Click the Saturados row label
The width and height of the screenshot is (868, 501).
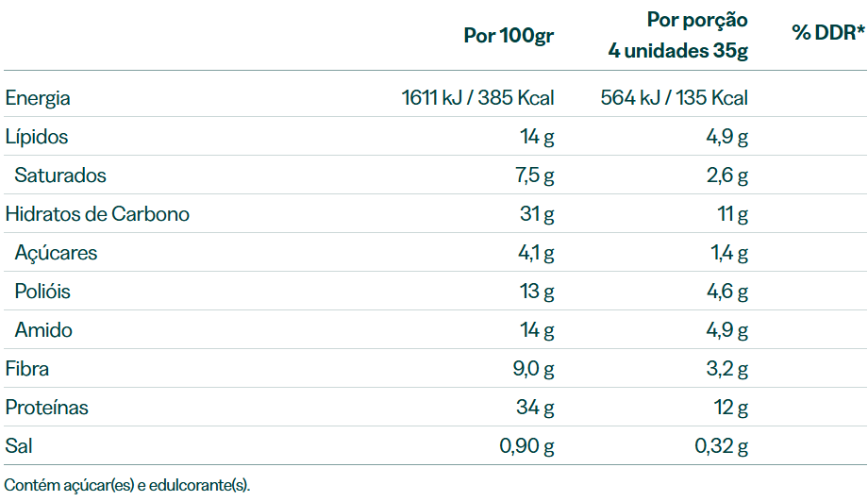pyautogui.click(x=60, y=175)
